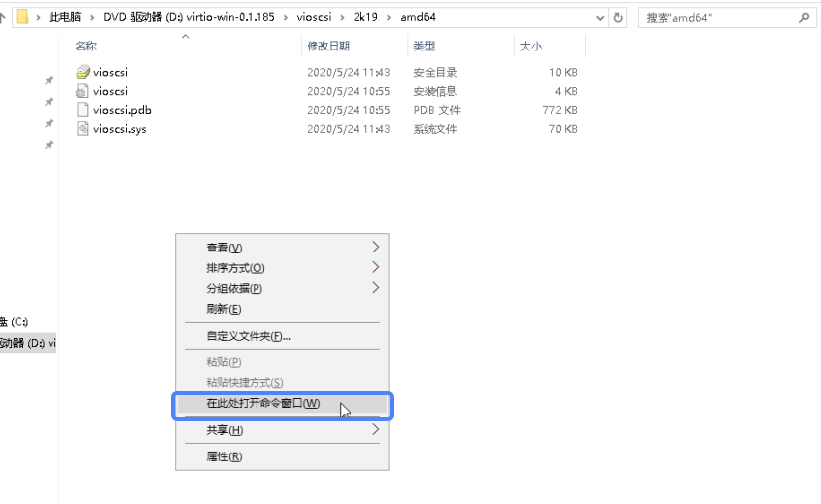
Task: Click the 安全目录 type cell
Action: click(435, 72)
